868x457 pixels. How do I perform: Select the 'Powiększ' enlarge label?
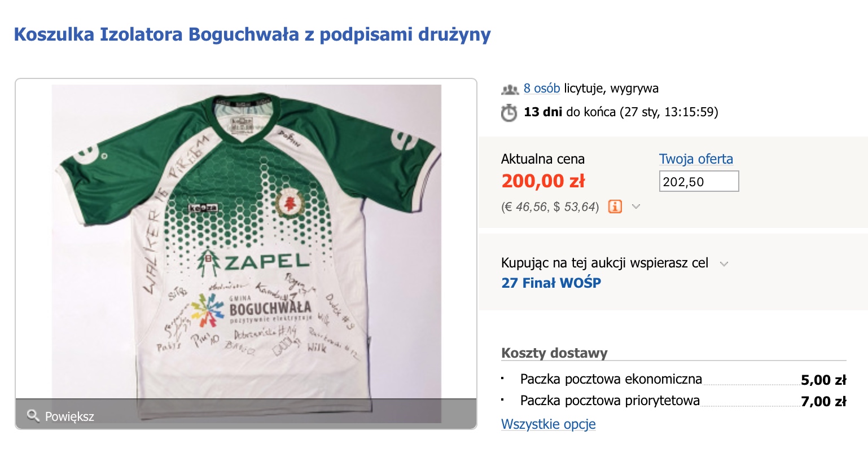69,416
